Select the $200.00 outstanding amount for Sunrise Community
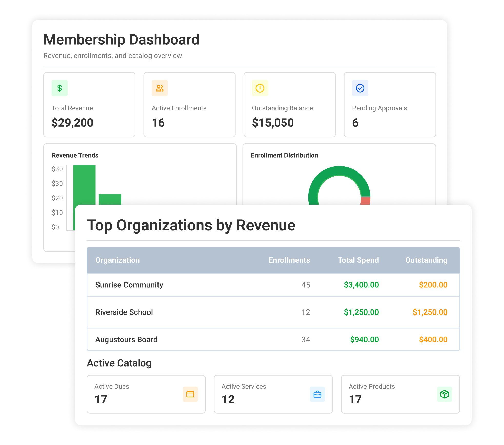This screenshot has height=445, width=504. [x=433, y=285]
